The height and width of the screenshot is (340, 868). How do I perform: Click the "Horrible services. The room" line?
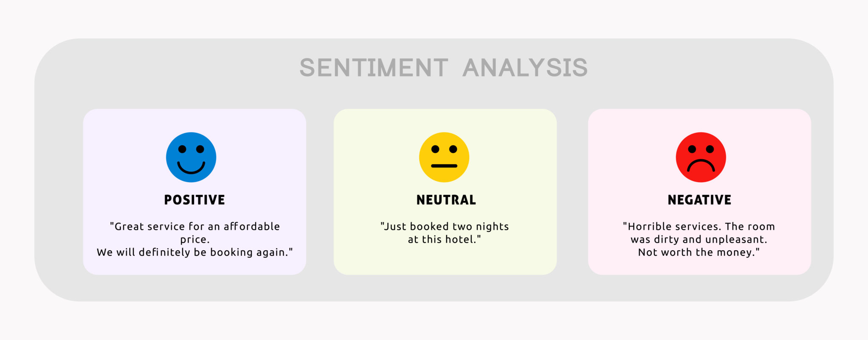tap(699, 227)
